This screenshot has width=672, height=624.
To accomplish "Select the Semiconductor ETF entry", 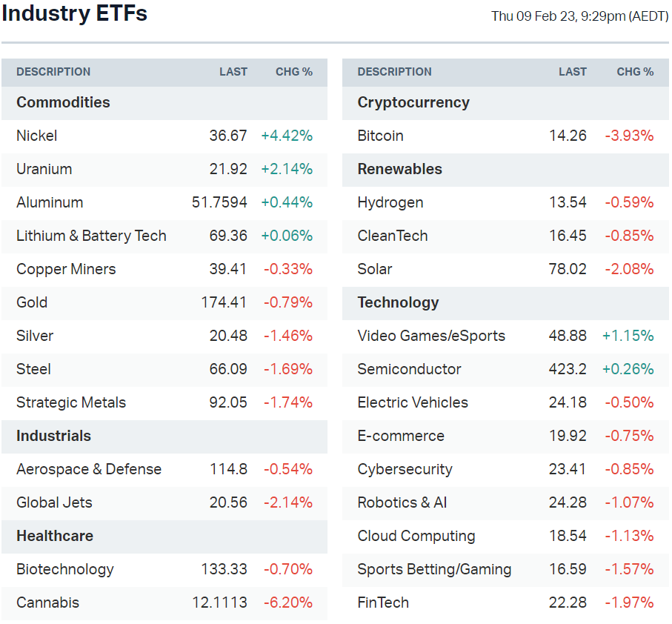I will [x=409, y=369].
